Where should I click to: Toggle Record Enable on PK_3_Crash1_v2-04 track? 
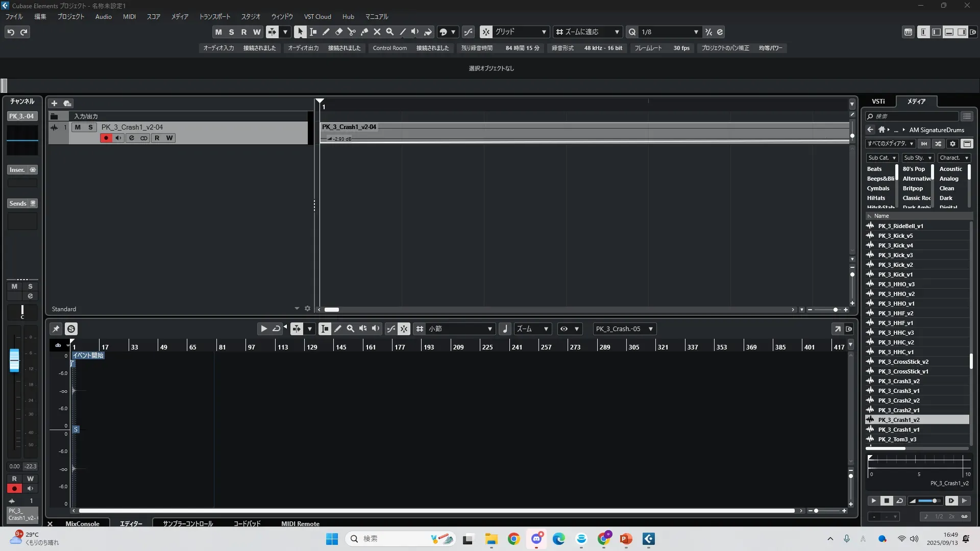tap(106, 138)
